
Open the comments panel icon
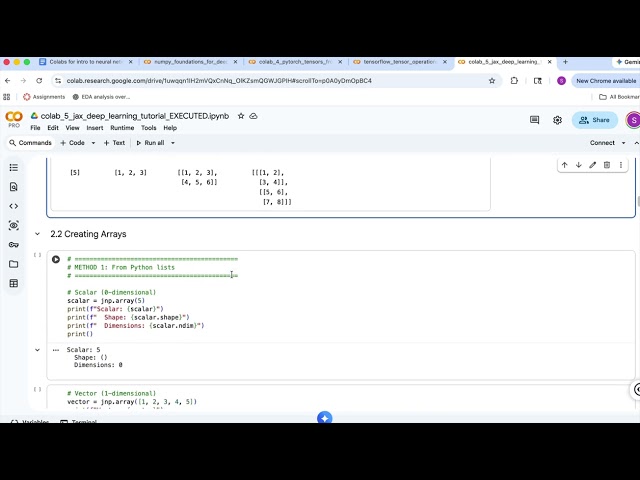coord(534,120)
